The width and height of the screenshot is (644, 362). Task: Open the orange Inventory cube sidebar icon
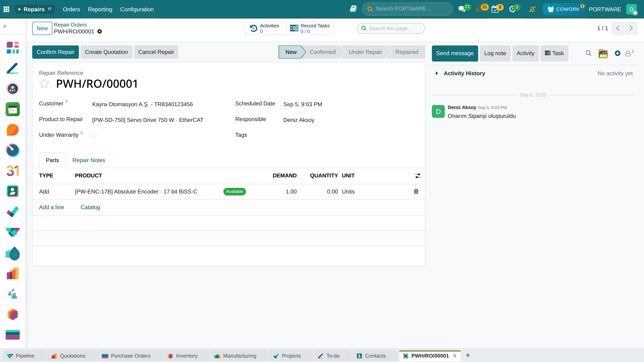tap(12, 314)
